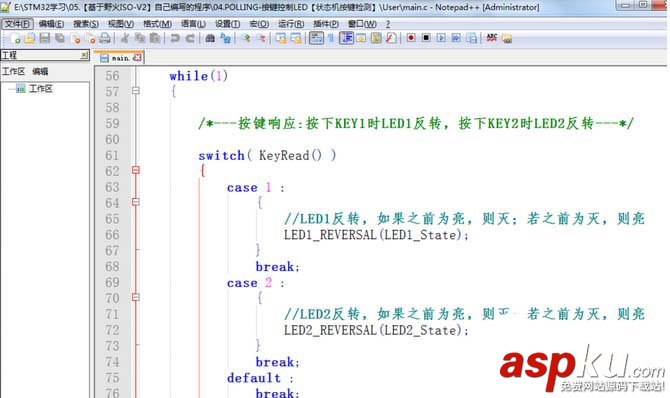Click the 编辑 button in project panel
Viewport: 670px width, 398px height.
tap(40, 71)
